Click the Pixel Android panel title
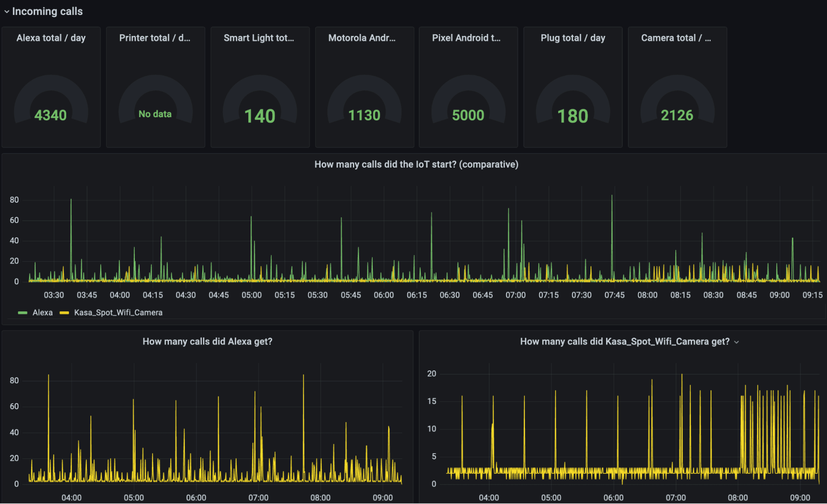The width and height of the screenshot is (827, 504). pos(466,38)
